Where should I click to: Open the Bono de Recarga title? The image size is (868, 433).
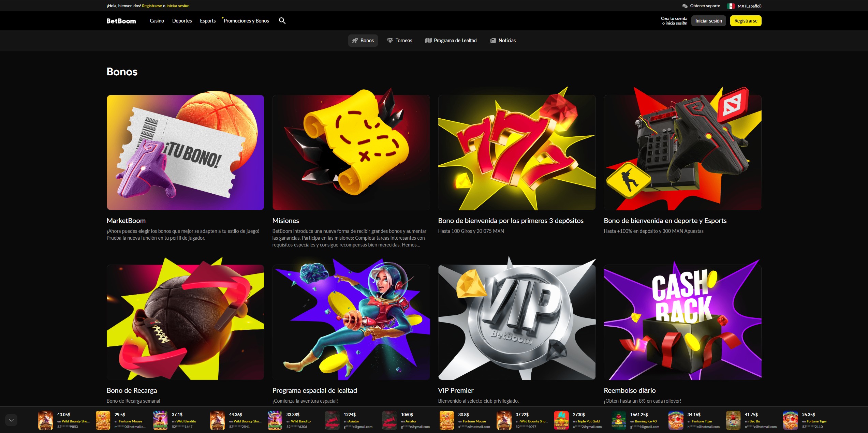pos(132,390)
